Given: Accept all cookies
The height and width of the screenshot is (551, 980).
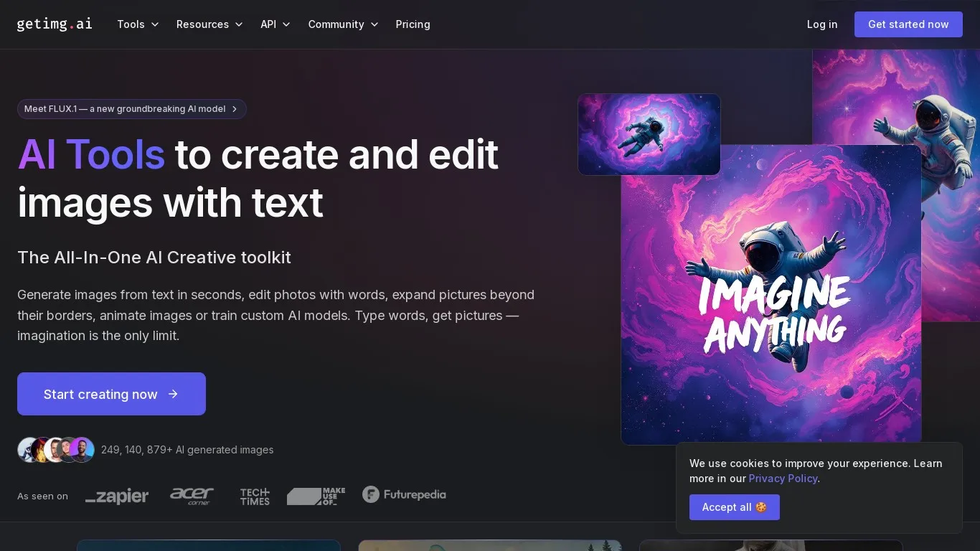Looking at the screenshot, I should pos(734,507).
